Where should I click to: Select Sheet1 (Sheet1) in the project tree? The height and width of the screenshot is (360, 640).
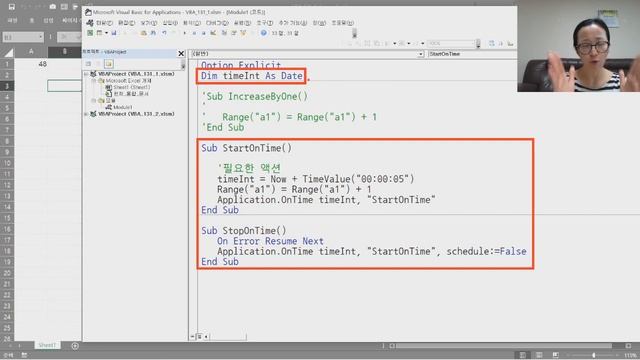[131, 87]
